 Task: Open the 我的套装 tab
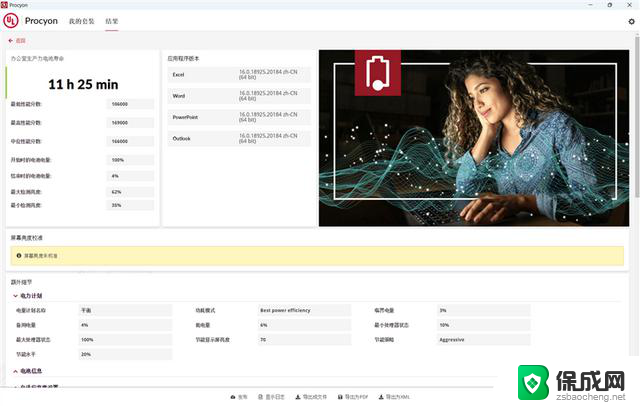[81, 21]
